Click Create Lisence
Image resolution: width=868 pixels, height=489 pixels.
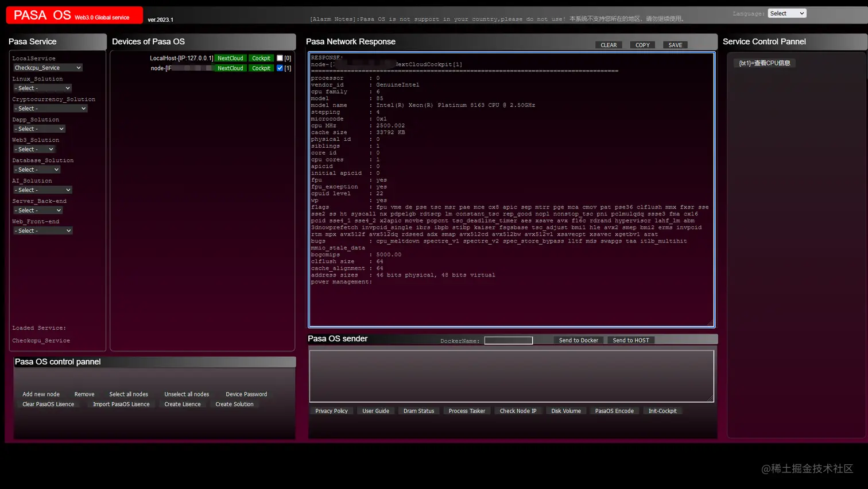[183, 404]
